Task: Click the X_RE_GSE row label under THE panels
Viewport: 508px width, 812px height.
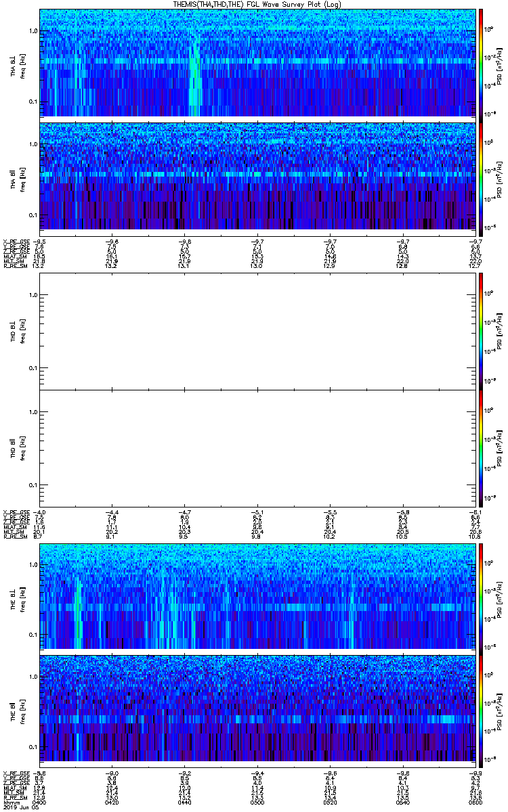Action: click(16, 773)
